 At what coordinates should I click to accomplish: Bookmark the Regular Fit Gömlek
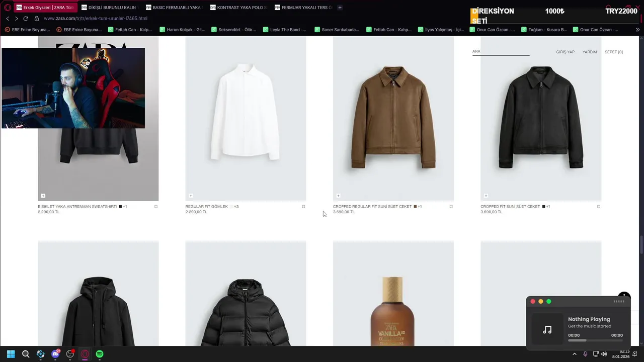tap(303, 207)
